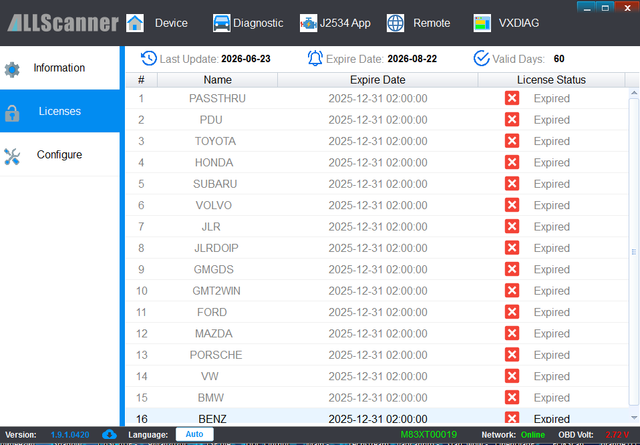This screenshot has height=445, width=640.
Task: Click the J2534 App engine icon
Action: click(x=308, y=23)
